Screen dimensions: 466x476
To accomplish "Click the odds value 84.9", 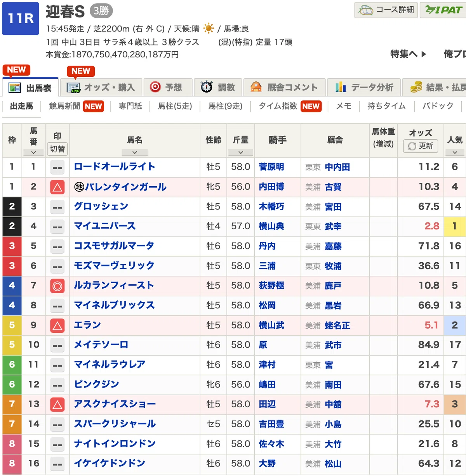I will (x=429, y=344).
